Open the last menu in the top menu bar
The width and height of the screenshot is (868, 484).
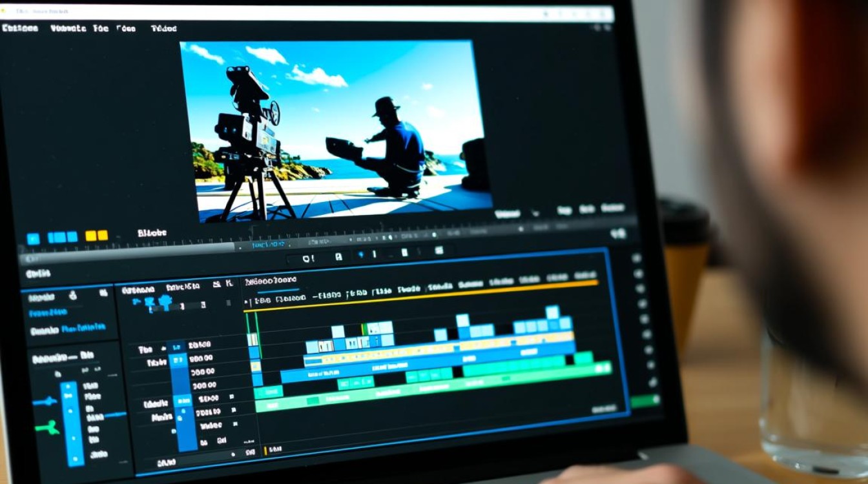[163, 28]
